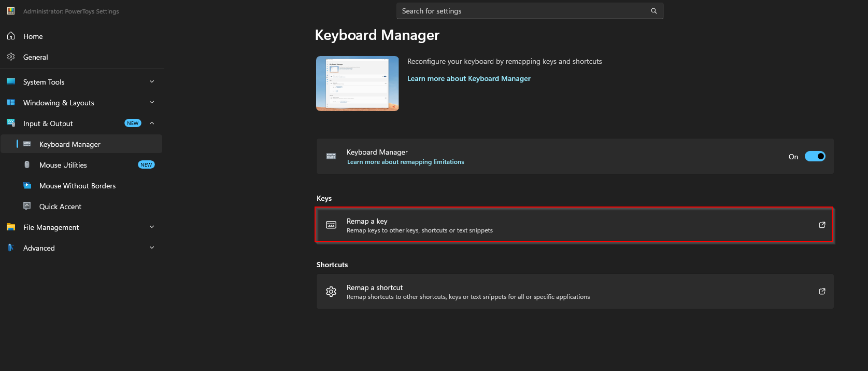Click the Mouse Without Borders icon
The width and height of the screenshot is (868, 371).
point(27,186)
